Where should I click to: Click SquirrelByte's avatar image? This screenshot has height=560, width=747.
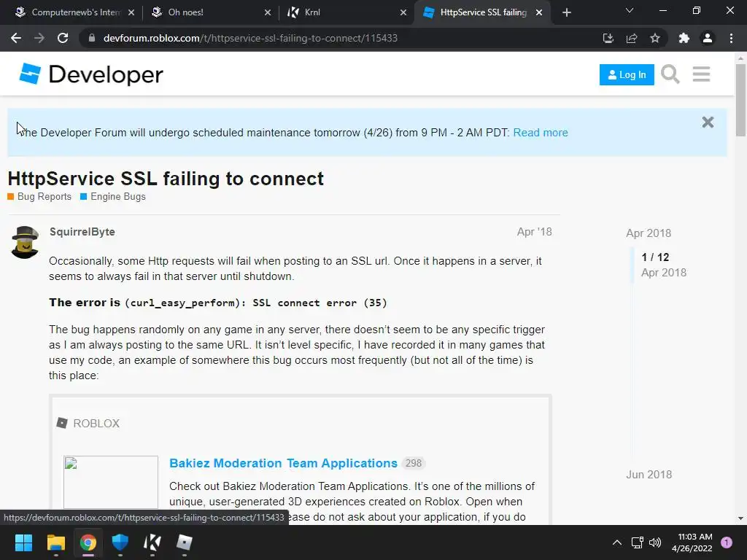pyautogui.click(x=25, y=242)
